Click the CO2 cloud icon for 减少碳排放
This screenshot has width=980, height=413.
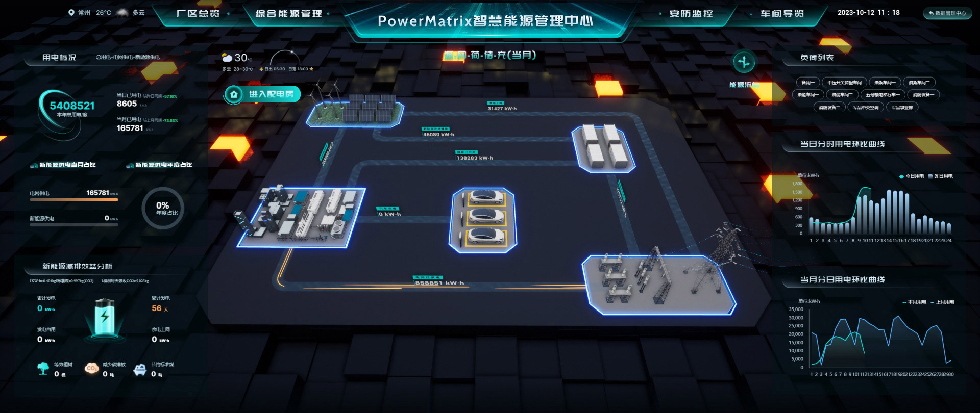[x=92, y=368]
